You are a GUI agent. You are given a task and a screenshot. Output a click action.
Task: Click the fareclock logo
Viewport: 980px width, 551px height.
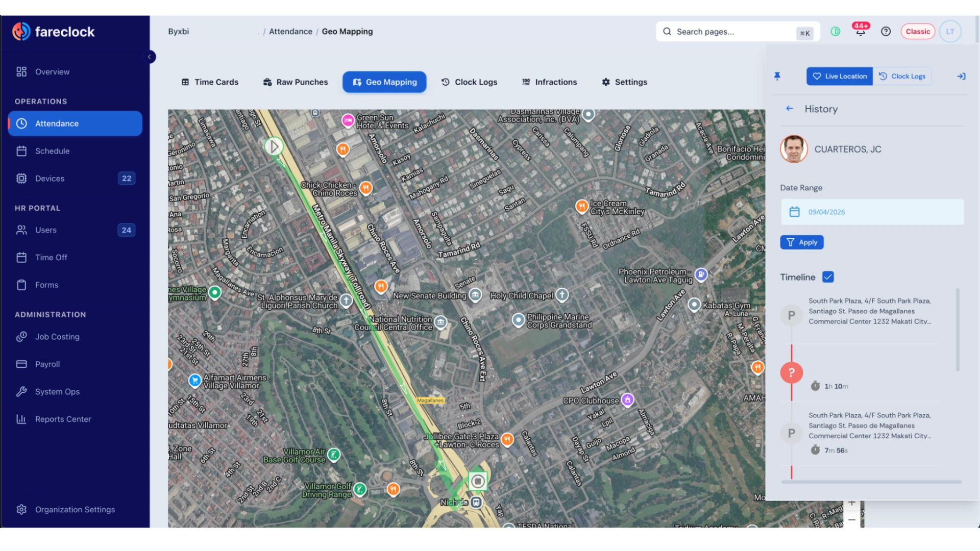coord(54,32)
